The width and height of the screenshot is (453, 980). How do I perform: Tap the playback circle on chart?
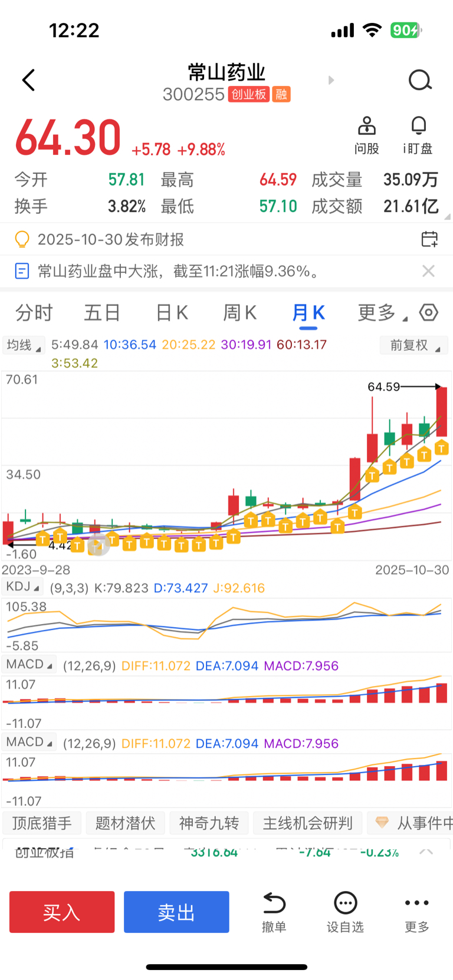point(98,545)
